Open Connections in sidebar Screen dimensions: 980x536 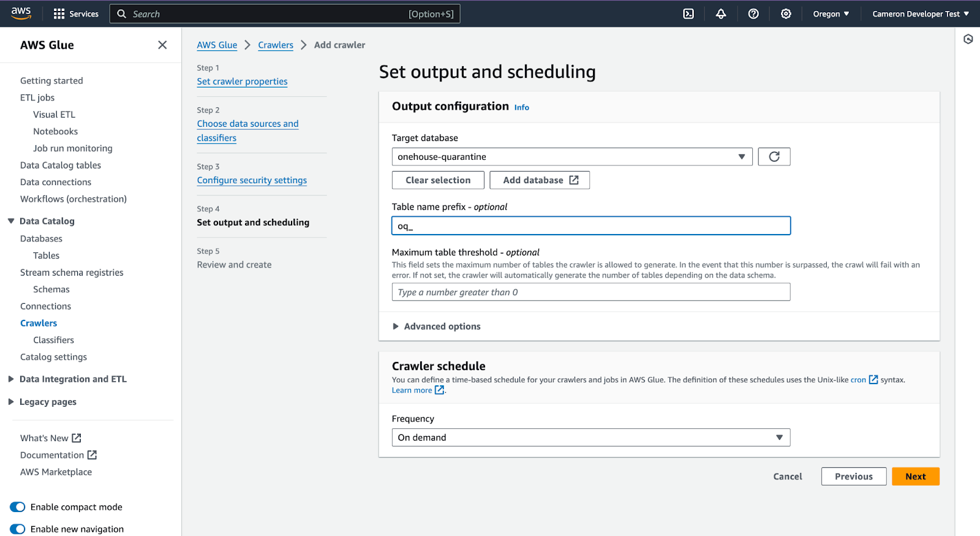46,306
